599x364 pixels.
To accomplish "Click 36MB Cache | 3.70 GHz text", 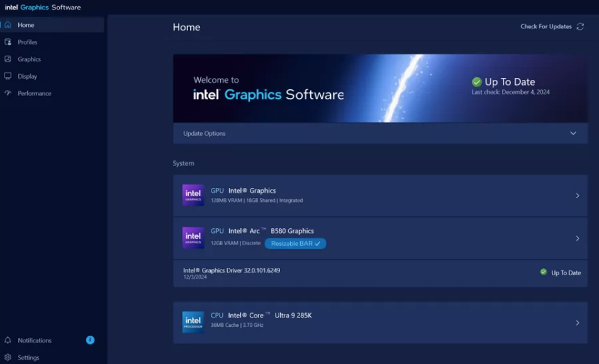I will click(x=237, y=325).
